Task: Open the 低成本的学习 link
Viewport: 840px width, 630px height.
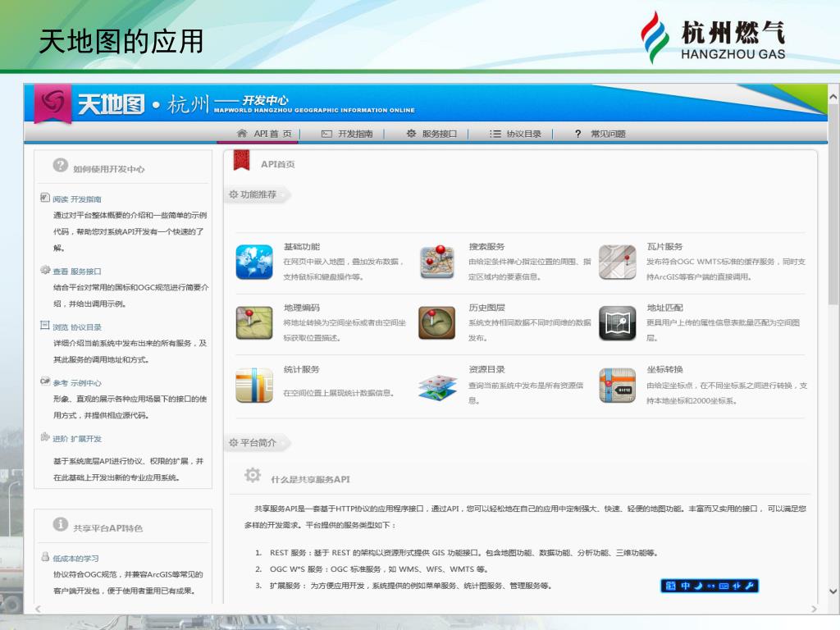Action: click(x=75, y=559)
